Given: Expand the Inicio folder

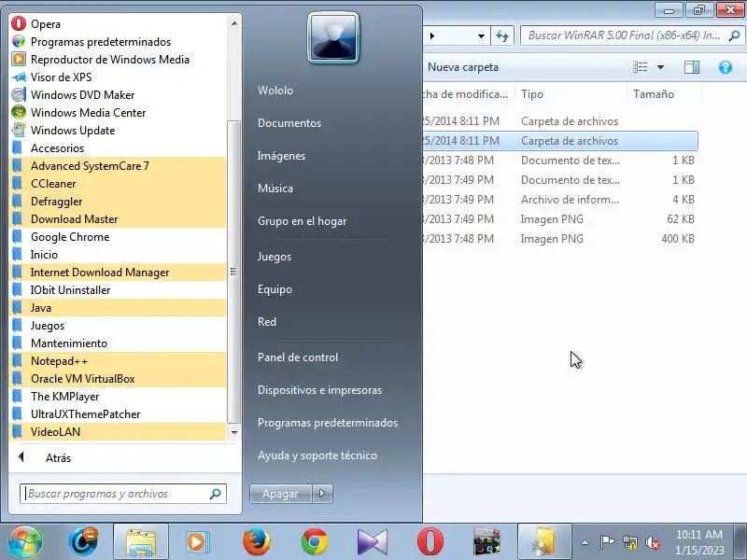Looking at the screenshot, I should click(118, 254).
